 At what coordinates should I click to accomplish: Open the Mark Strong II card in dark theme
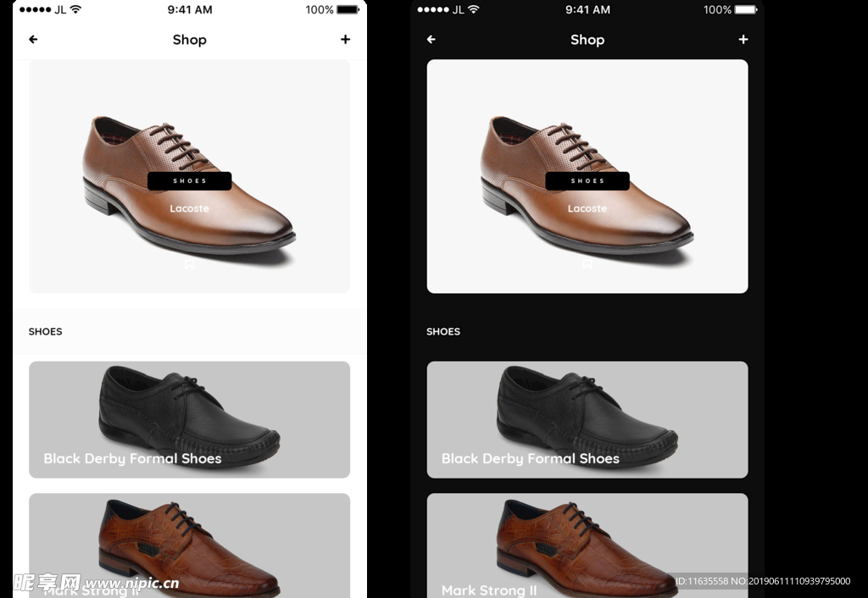pos(587,545)
